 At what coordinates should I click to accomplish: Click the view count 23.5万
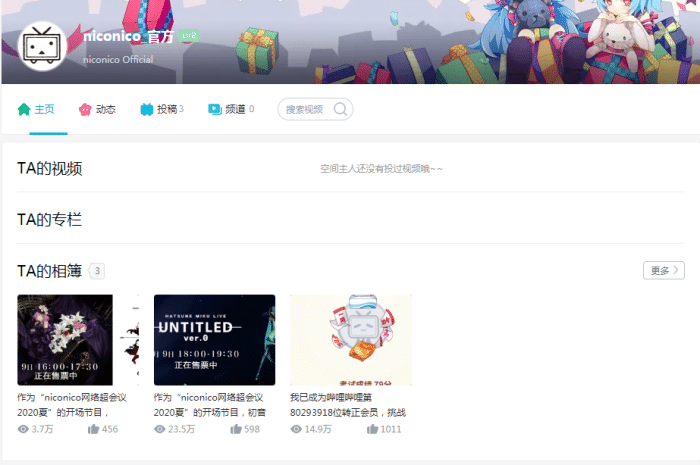(182, 429)
